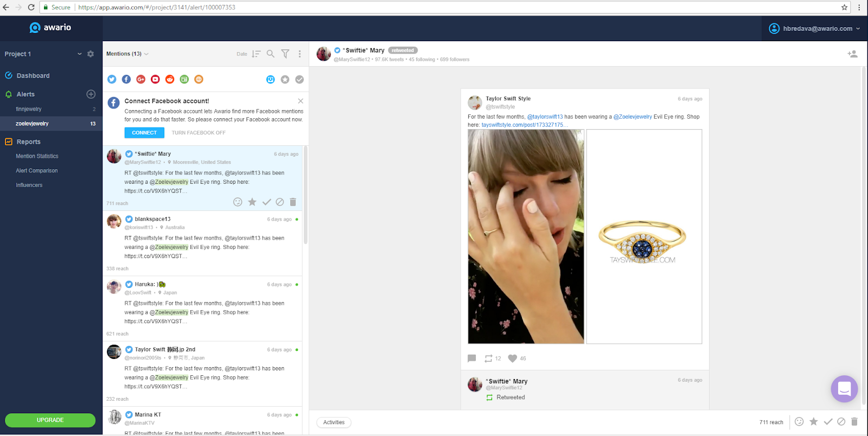Mark done in detail bottom bar
Image resolution: width=868 pixels, height=436 pixels.
tap(828, 421)
